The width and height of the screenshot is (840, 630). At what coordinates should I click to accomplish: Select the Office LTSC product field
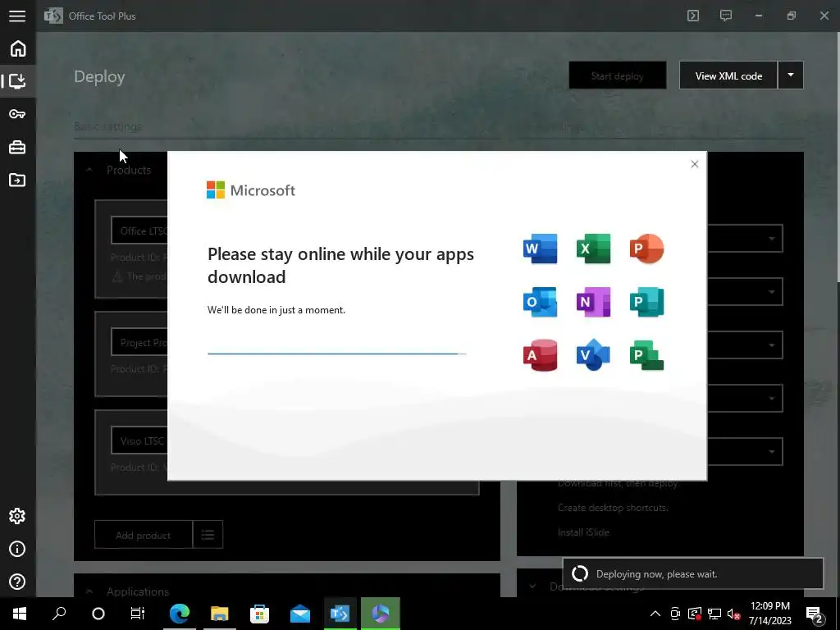tap(139, 231)
